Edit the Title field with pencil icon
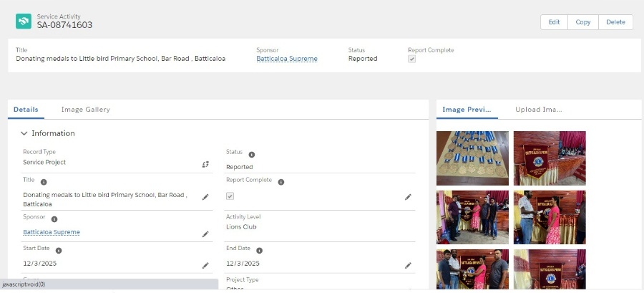This screenshot has height=293, width=644. 205,197
